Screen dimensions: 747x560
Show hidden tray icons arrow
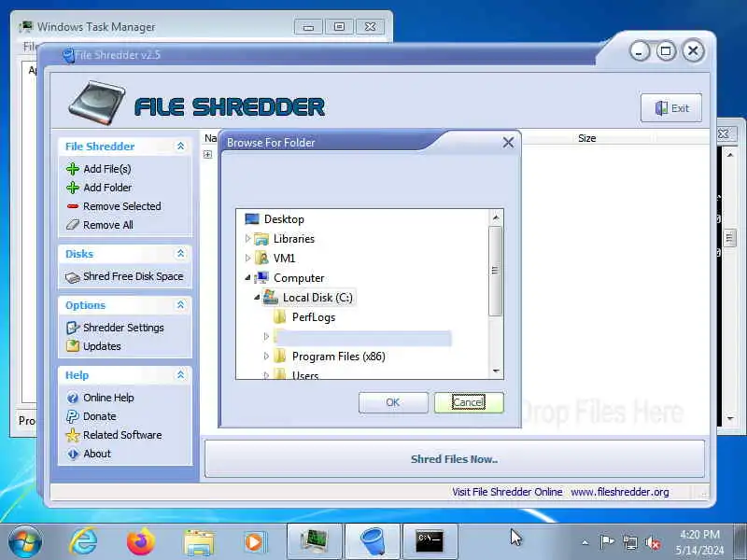tap(585, 542)
